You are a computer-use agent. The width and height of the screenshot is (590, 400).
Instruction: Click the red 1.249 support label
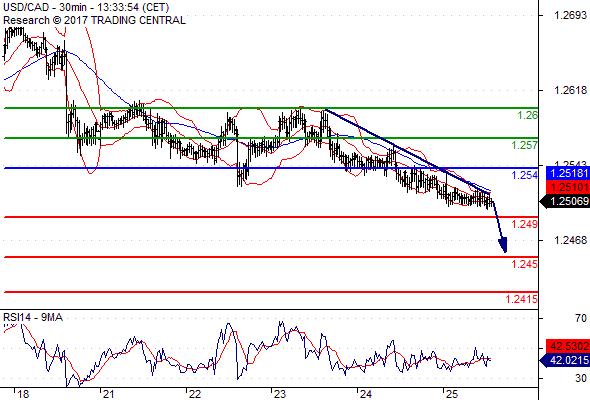coord(524,224)
